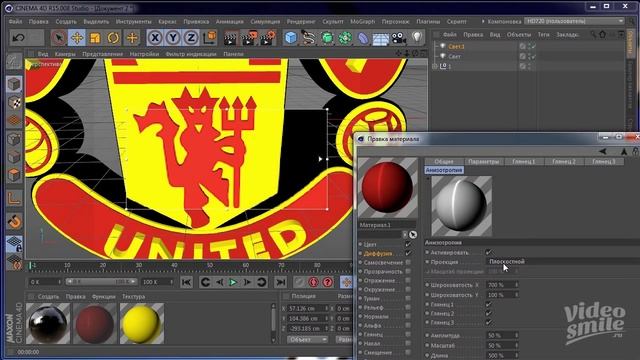This screenshot has width=640, height=360.
Task: Open the Проекция dropdown showing Плоскостной
Action: 563,262
